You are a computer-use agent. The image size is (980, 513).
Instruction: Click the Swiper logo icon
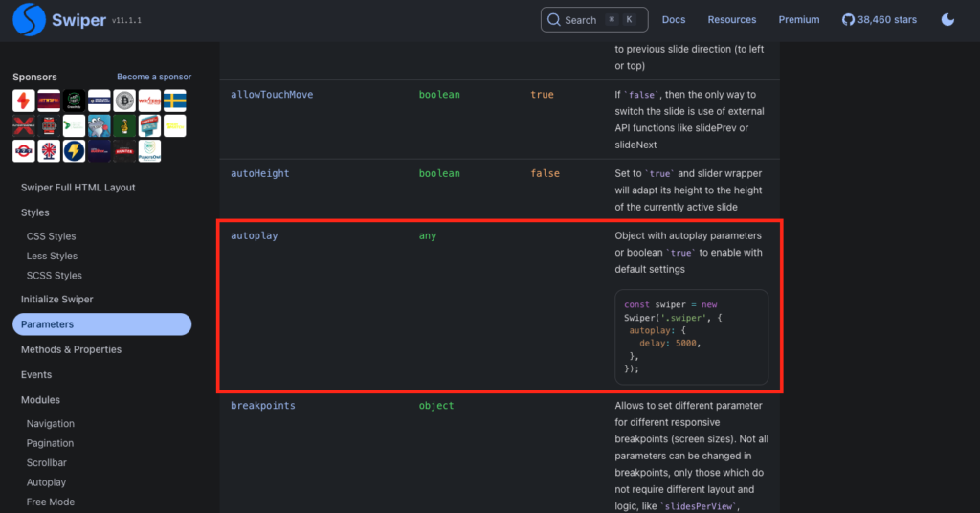29,19
